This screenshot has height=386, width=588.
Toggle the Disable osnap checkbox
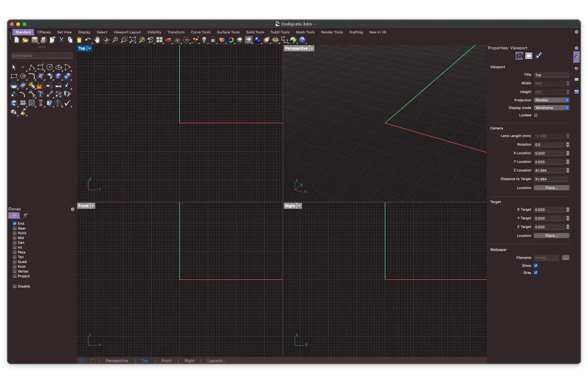(x=15, y=286)
